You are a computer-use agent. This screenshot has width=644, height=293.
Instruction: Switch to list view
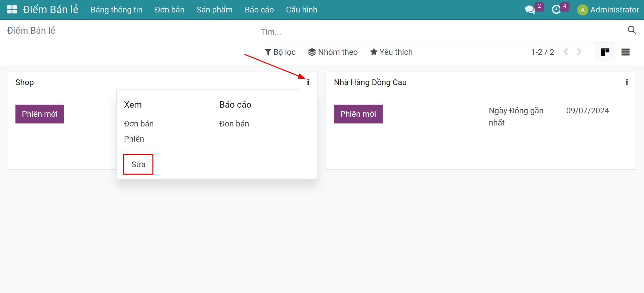point(625,52)
